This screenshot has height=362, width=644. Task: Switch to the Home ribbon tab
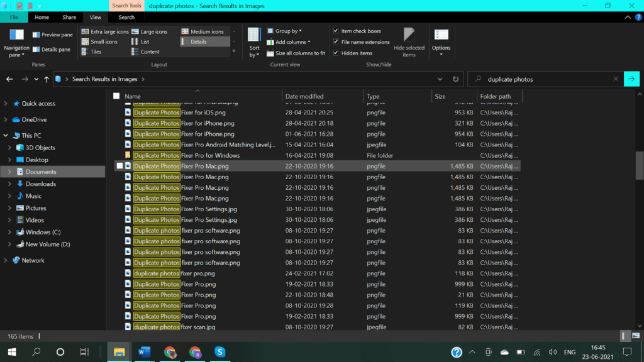pyautogui.click(x=42, y=17)
